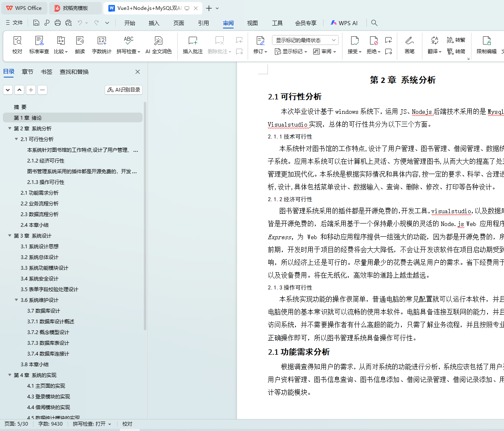Image resolution: width=504 pixels, height=431 pixels.
Task: Switch to the 找稻壳模板 window tab
Action: pyautogui.click(x=75, y=8)
